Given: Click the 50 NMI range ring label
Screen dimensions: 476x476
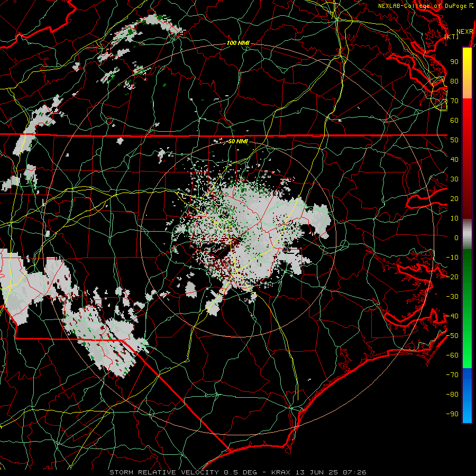Looking at the screenshot, I should coord(238,141).
